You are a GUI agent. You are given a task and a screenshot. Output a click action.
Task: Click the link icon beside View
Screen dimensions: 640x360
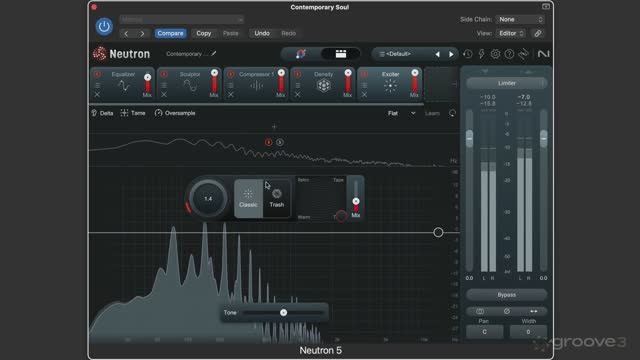click(x=538, y=33)
